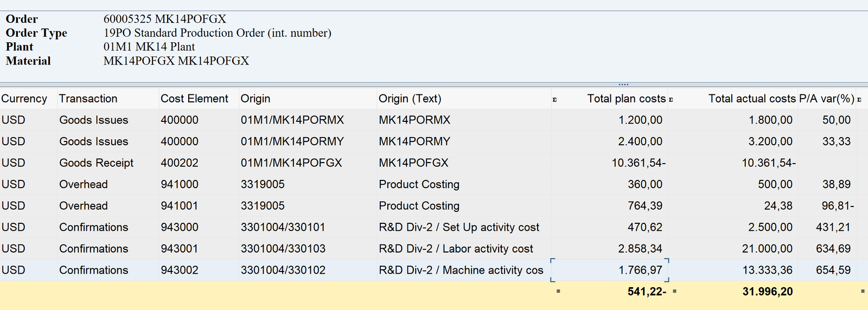Viewport: 868px width, 310px height.
Task: Click the Cost Element column header
Action: (x=194, y=99)
